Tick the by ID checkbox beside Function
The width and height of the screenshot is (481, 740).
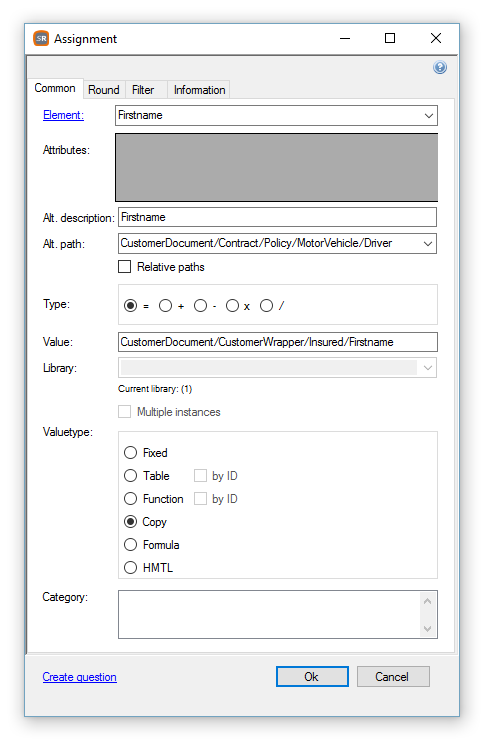tap(200, 499)
